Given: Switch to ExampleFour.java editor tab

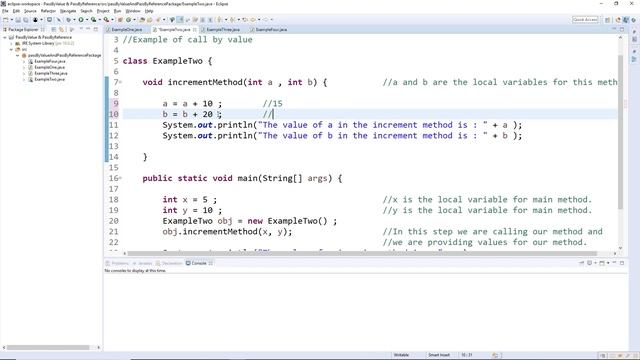Looking at the screenshot, I should [x=271, y=30].
